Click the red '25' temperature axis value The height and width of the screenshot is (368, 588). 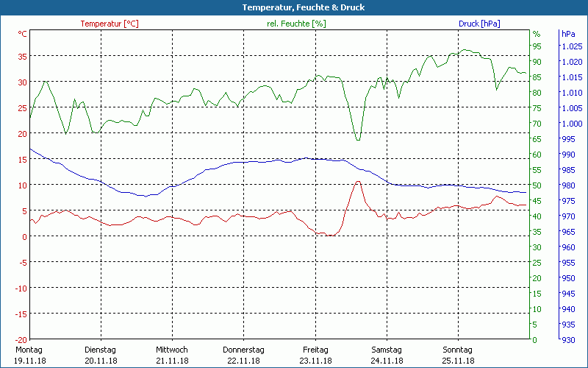(x=23, y=108)
